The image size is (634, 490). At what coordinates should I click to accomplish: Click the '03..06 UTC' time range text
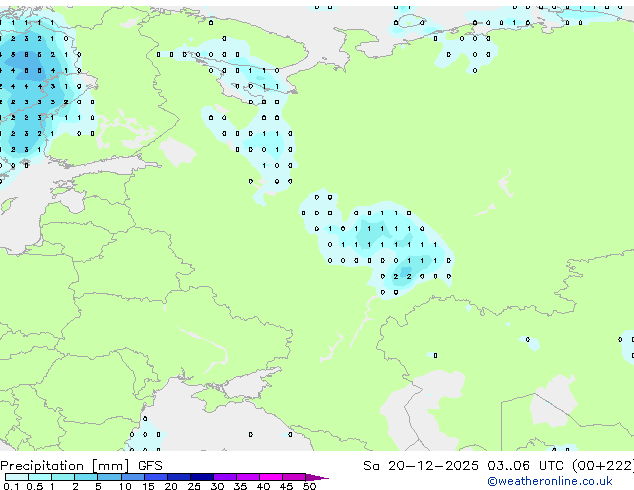[525, 466]
